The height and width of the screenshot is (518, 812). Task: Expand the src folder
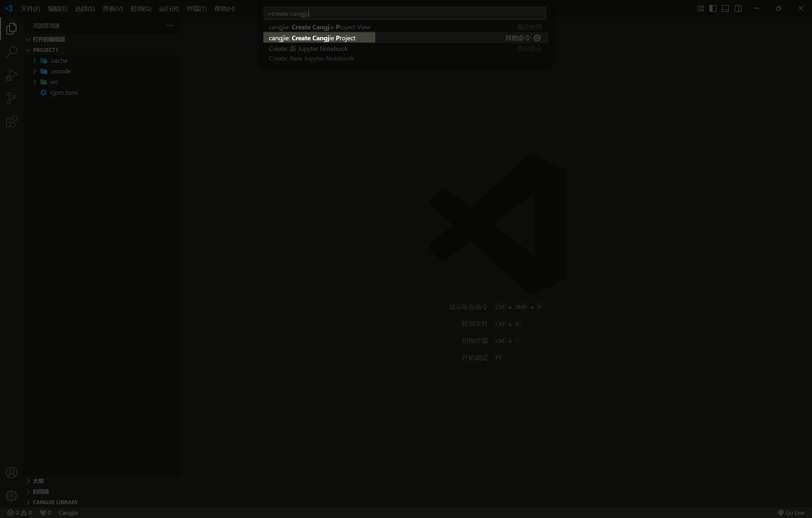tap(54, 82)
